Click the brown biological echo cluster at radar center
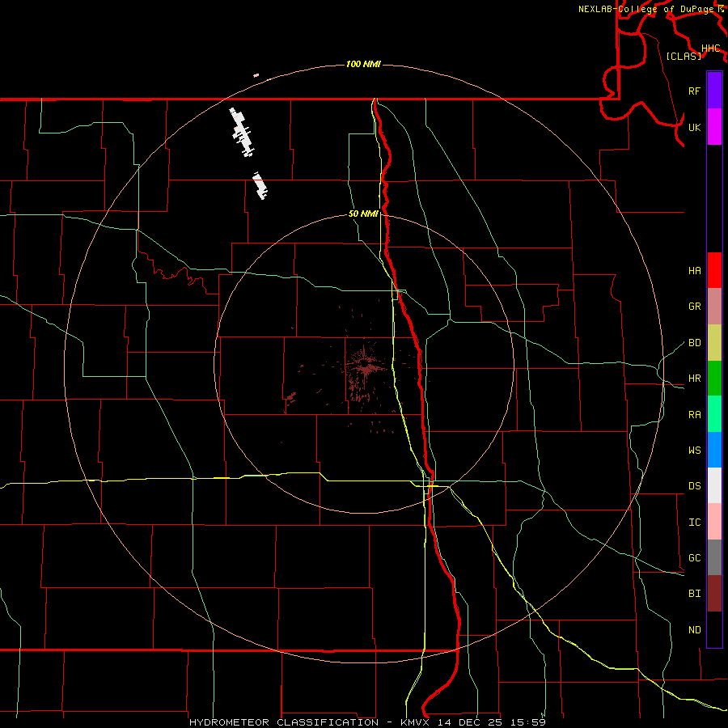 pos(366,369)
